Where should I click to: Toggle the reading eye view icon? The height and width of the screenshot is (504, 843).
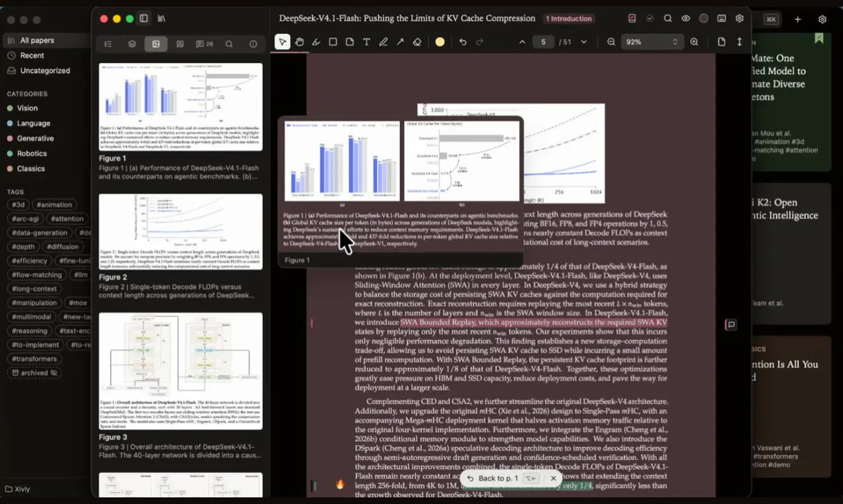pos(686,19)
